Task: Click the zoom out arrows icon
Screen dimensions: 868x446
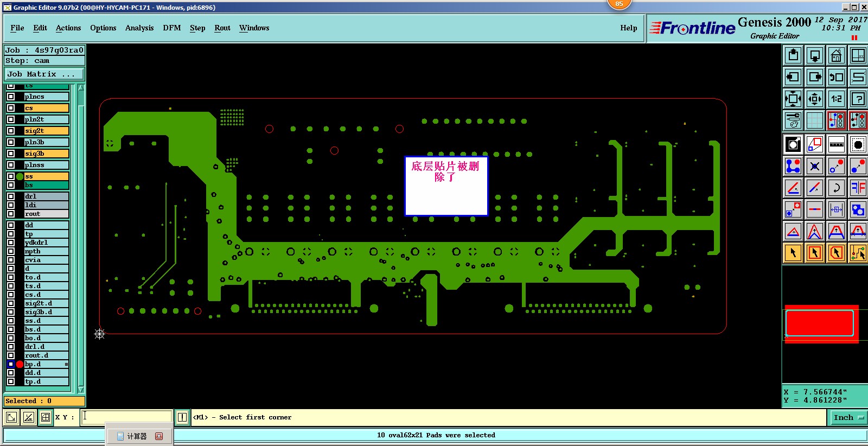Action: tap(815, 99)
